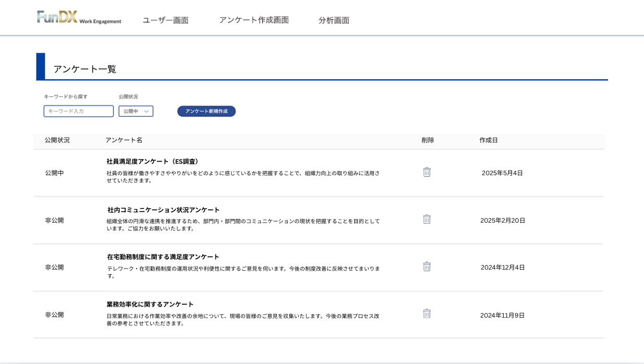
Task: Remove 在宅勤務制度に関する満足度アンケート using trash icon
Action: coord(427,266)
